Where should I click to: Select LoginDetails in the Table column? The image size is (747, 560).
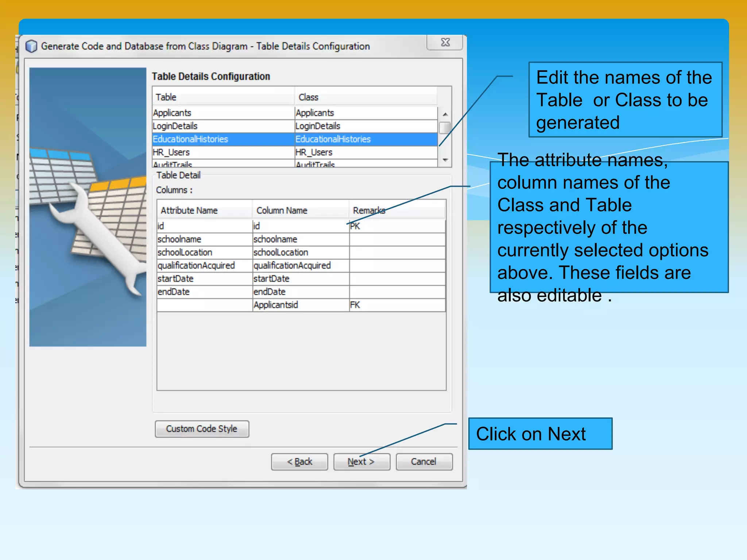[x=223, y=126]
